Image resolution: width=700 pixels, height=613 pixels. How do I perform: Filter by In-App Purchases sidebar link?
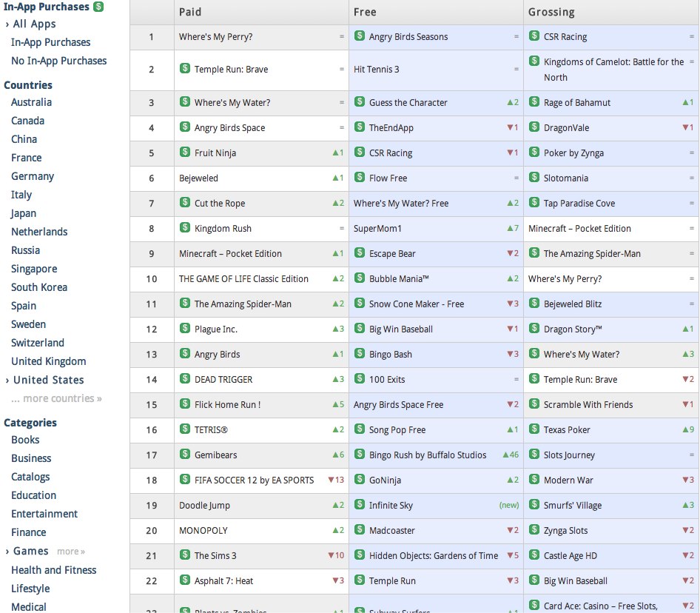(51, 42)
